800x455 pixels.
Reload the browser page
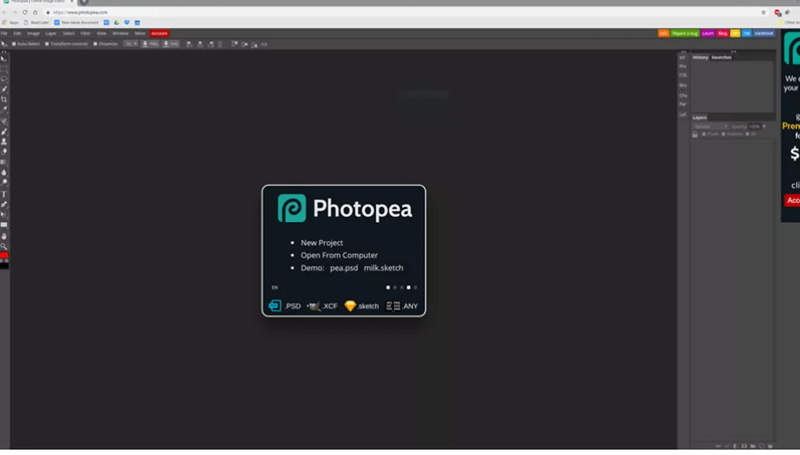pyautogui.click(x=24, y=12)
